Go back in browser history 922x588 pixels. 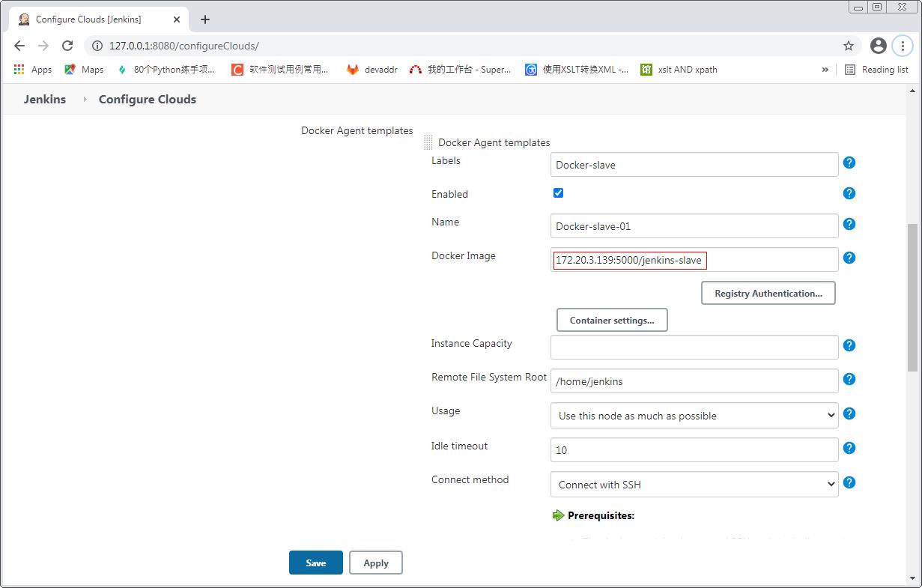[19, 46]
